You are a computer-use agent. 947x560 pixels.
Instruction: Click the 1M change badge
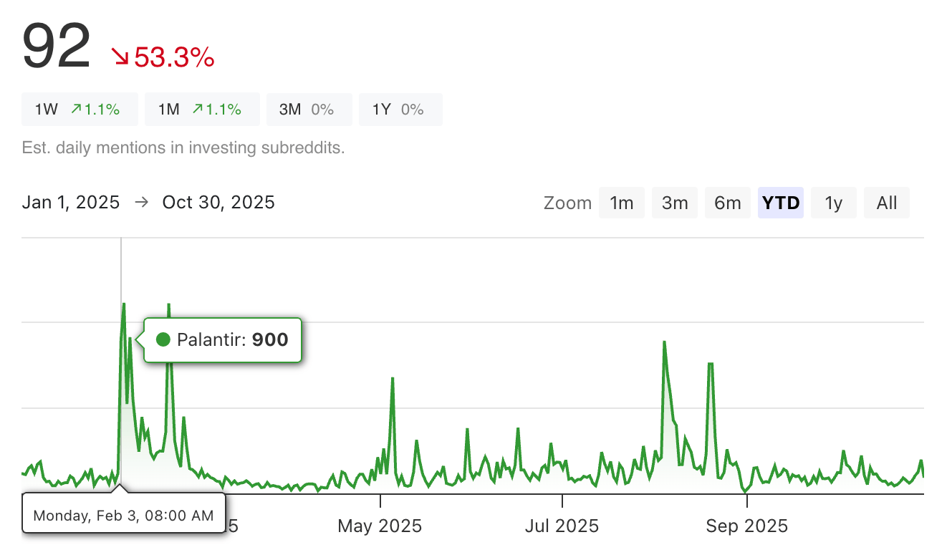(202, 110)
